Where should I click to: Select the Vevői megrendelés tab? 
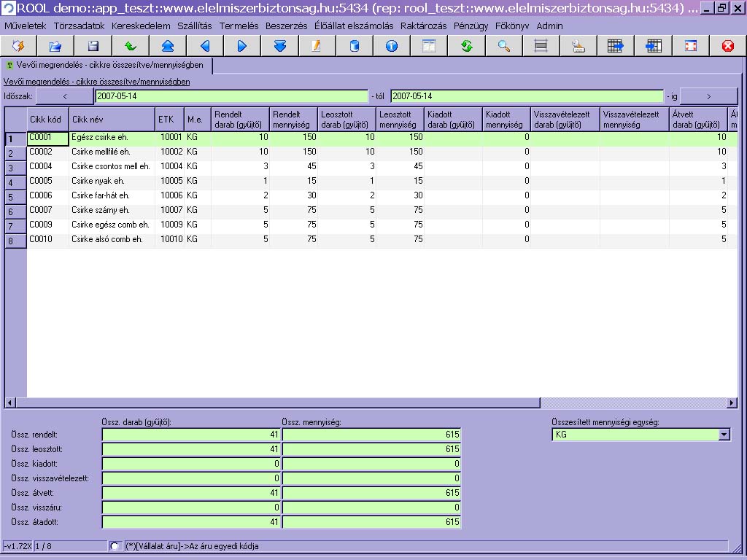[109, 65]
